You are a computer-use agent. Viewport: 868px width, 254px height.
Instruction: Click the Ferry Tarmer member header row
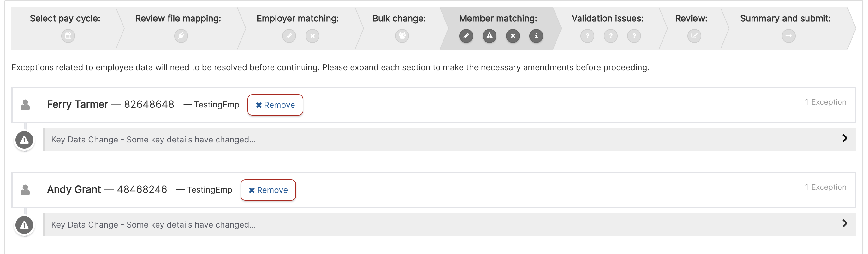coord(434,105)
